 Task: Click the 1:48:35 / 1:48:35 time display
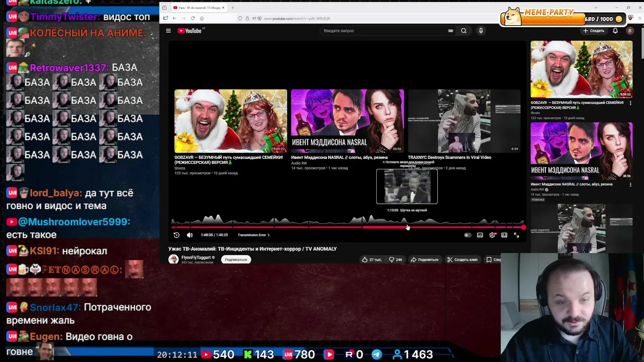point(214,235)
